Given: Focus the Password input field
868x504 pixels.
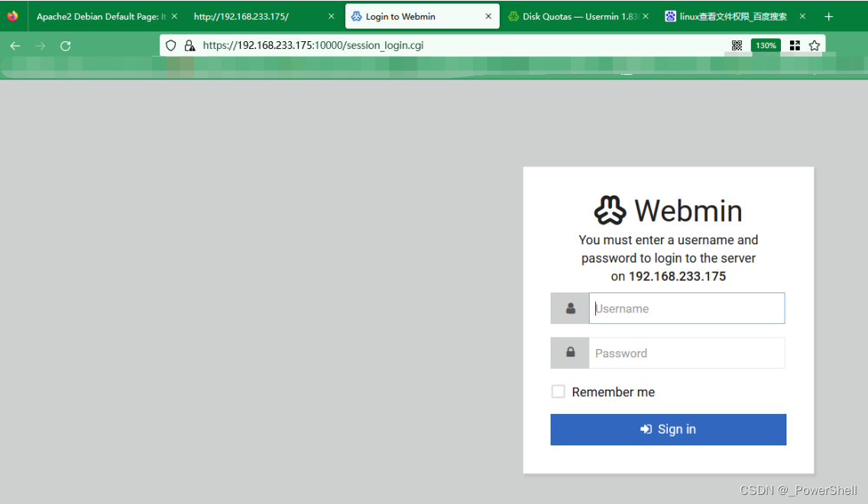Looking at the screenshot, I should (x=686, y=353).
